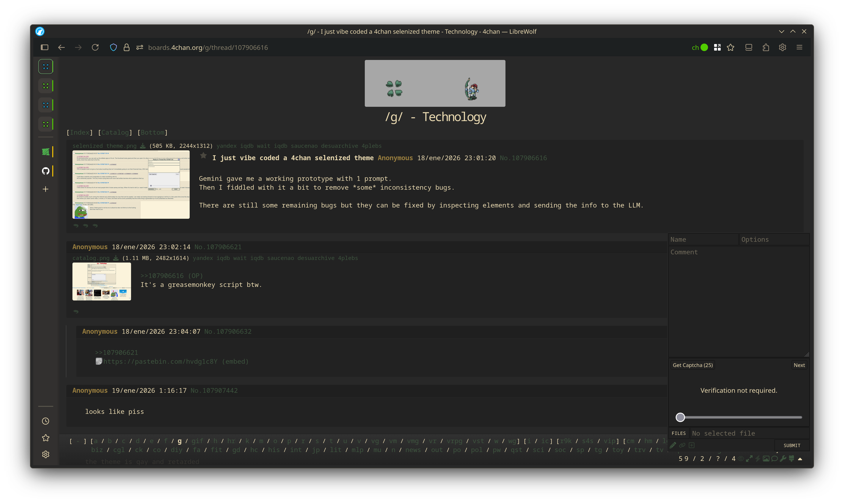844x504 pixels.
Task: Collapse status bar with up-arrow triangle
Action: tap(800, 459)
